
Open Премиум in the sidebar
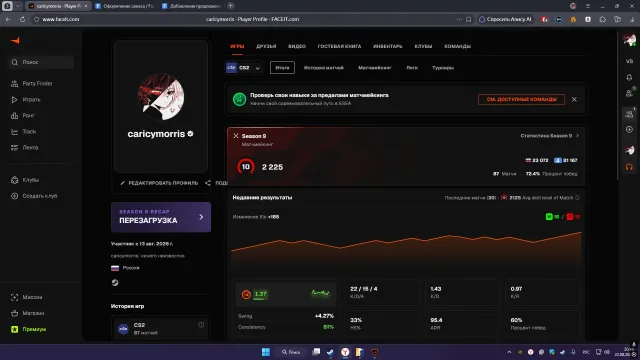click(x=29, y=329)
